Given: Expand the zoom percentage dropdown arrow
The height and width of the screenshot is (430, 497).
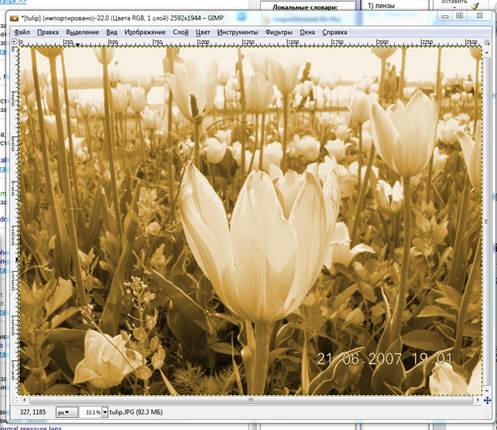Looking at the screenshot, I should point(105,412).
